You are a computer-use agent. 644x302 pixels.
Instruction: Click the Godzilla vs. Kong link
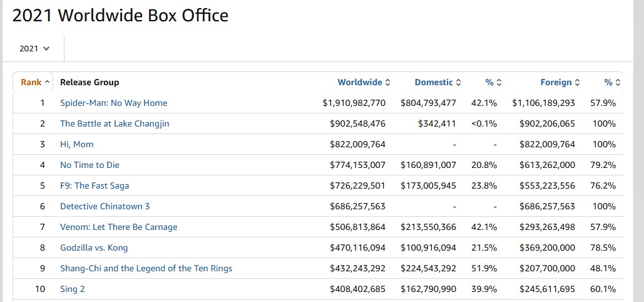94,247
